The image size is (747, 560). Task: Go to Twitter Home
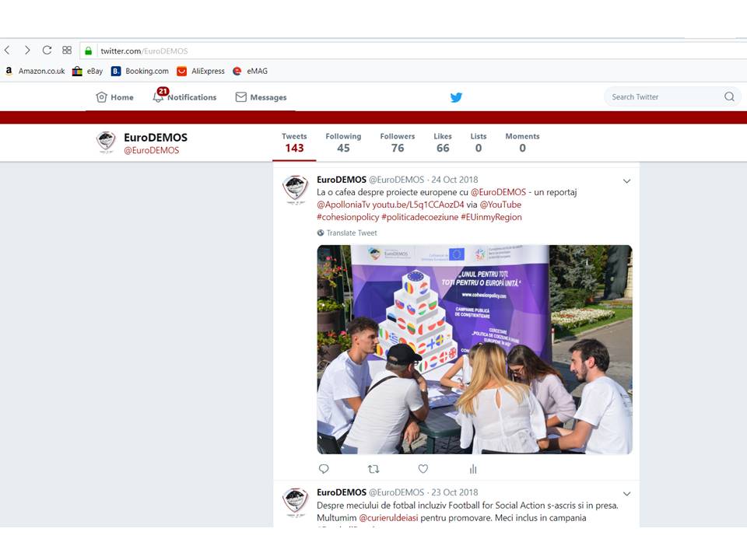115,97
